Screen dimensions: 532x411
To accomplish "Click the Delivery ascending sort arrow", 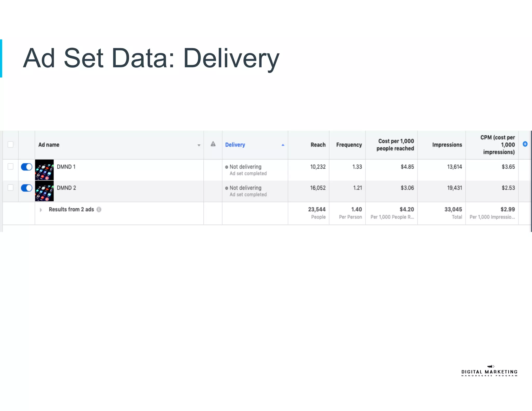I will pos(283,145).
